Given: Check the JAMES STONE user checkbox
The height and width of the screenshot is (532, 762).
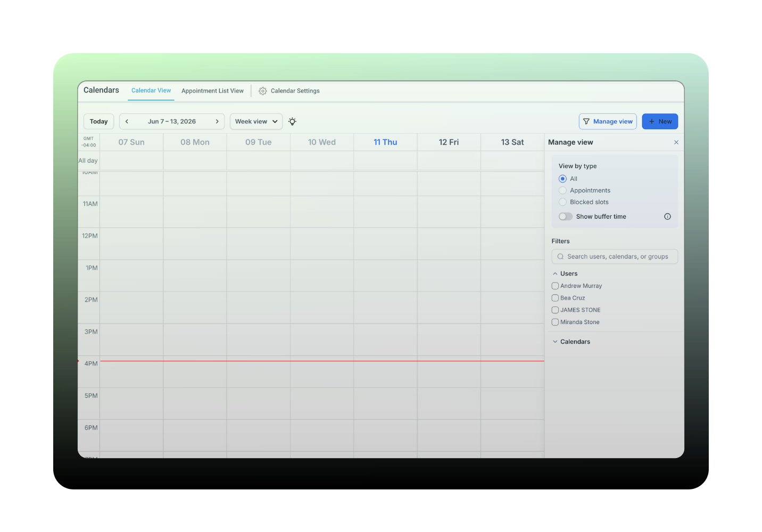Looking at the screenshot, I should click(555, 310).
